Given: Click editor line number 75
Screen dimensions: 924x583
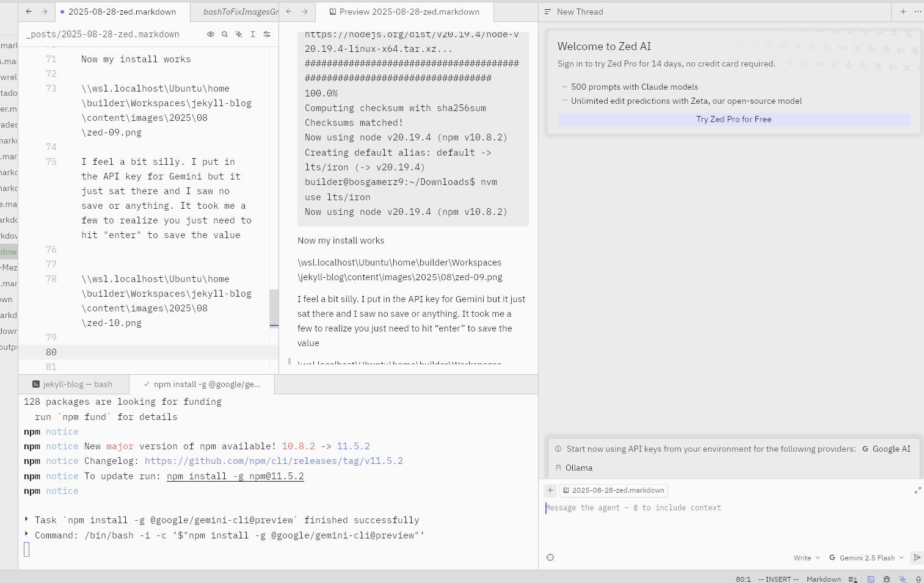Looking at the screenshot, I should tap(51, 162).
